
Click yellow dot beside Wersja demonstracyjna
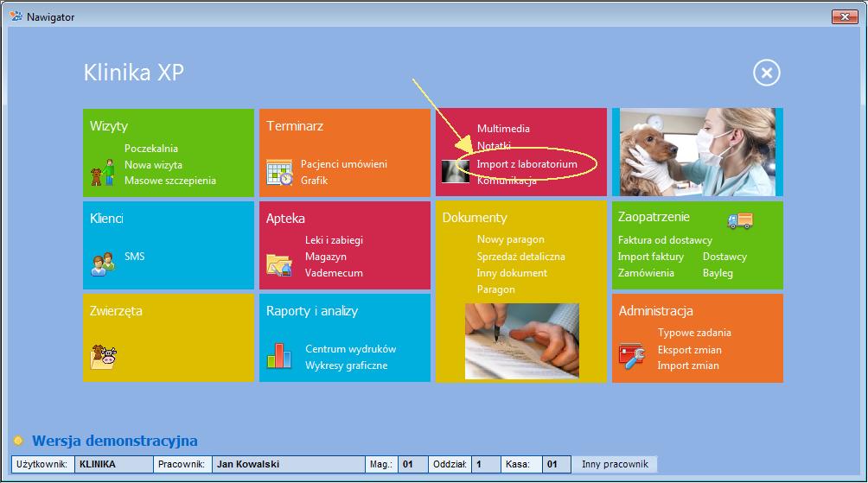[x=18, y=441]
